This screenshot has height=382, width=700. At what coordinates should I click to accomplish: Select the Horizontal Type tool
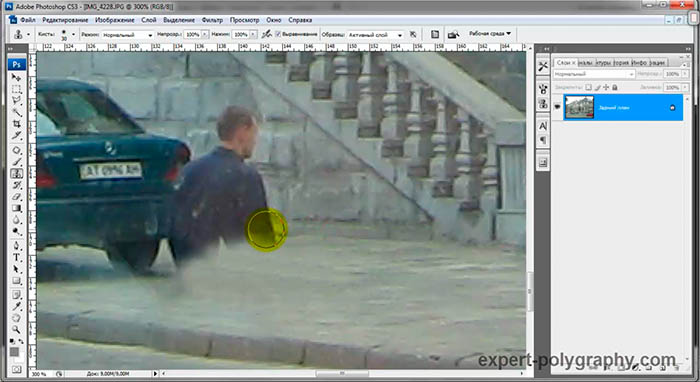tap(17, 257)
